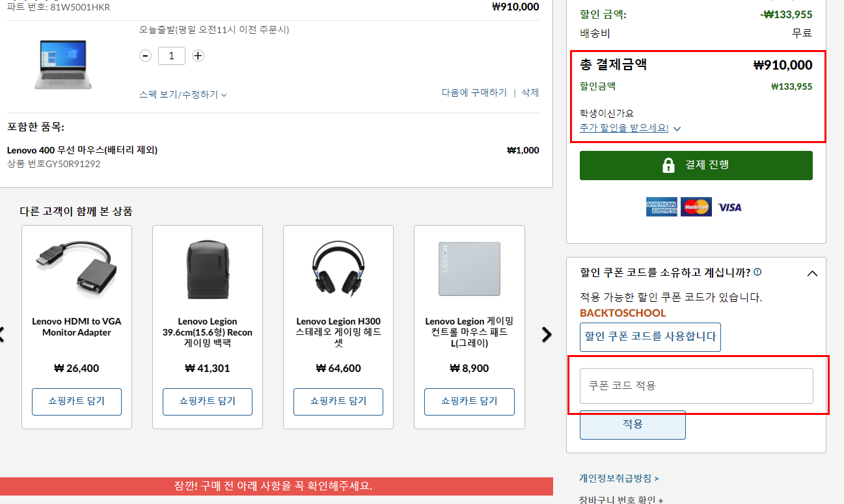
Task: Click Lenovo 400 무선 마우스 item name
Action: coord(82,150)
